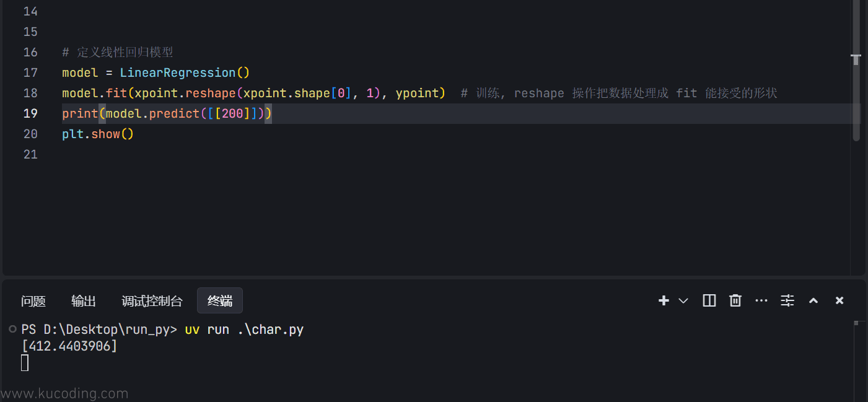The width and height of the screenshot is (868, 402).
Task: Click the LinearRegression text in the code
Action: pyautogui.click(x=178, y=72)
